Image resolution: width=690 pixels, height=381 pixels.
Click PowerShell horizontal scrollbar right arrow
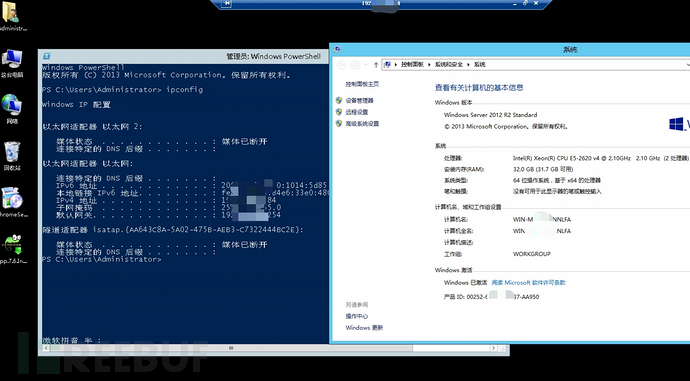[x=493, y=348]
